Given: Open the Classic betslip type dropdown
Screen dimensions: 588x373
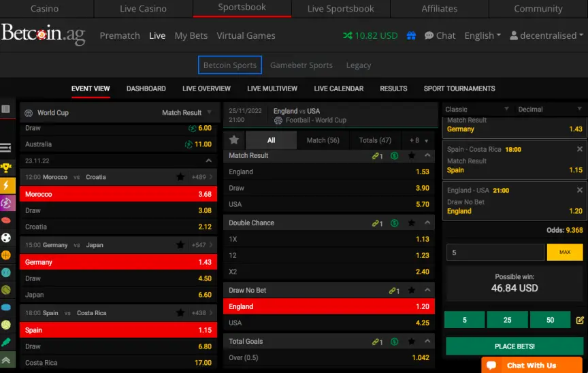Looking at the screenshot, I should click(476, 109).
